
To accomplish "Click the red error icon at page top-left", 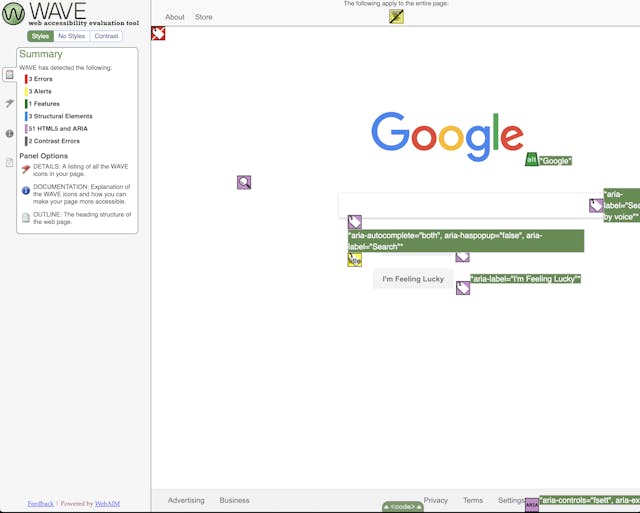I will 158,33.
